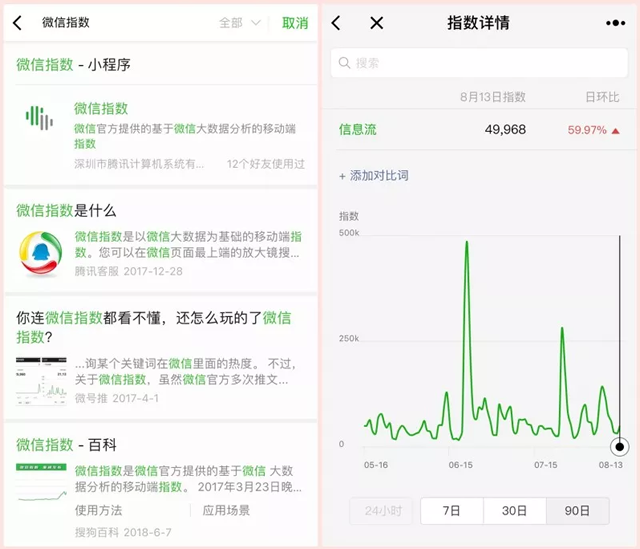640x549 pixels.
Task: Select the 90日 time range
Action: 577,510
